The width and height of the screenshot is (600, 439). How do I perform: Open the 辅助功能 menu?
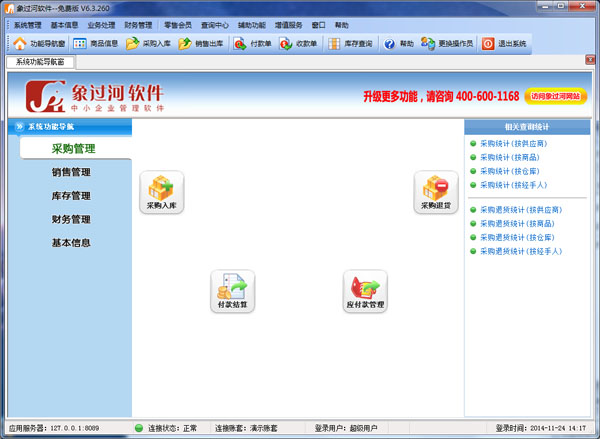(251, 25)
